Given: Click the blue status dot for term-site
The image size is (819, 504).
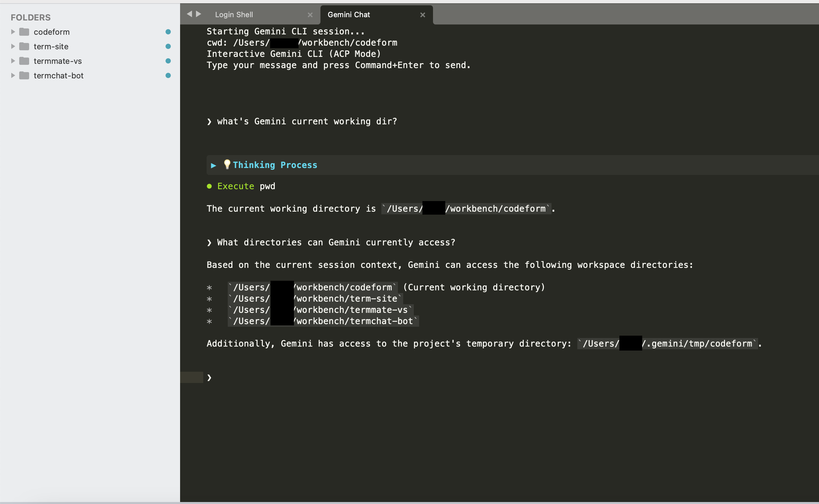Looking at the screenshot, I should coord(168,46).
